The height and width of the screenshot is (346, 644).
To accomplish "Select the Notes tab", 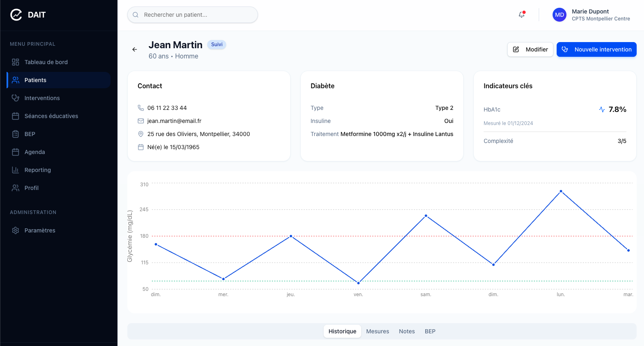I will (x=406, y=331).
